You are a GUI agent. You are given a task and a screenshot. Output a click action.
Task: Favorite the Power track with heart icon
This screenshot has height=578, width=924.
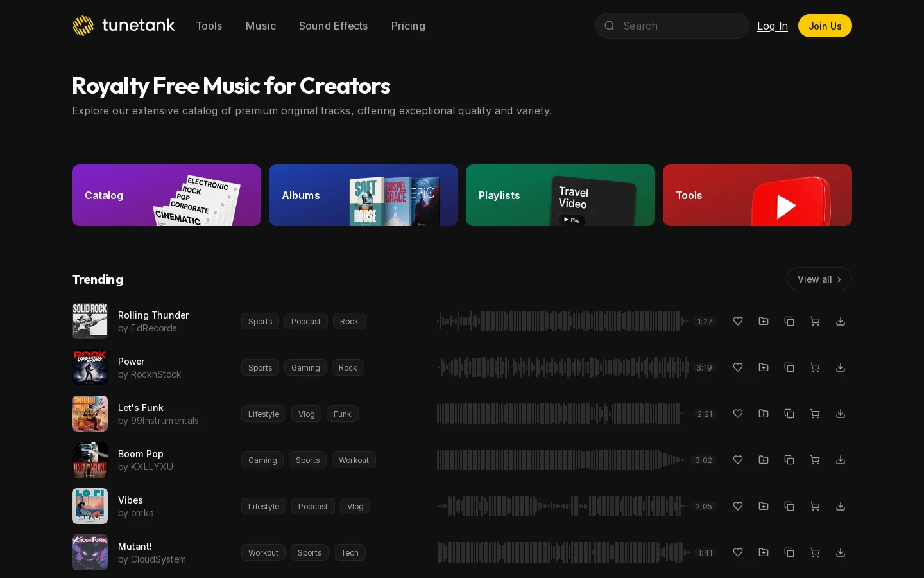pyautogui.click(x=738, y=367)
